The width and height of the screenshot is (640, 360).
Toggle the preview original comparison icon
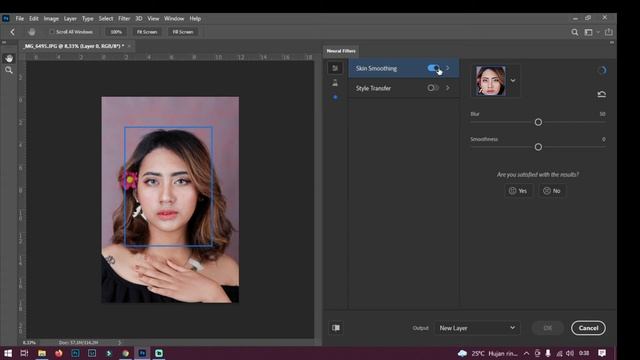pos(336,328)
